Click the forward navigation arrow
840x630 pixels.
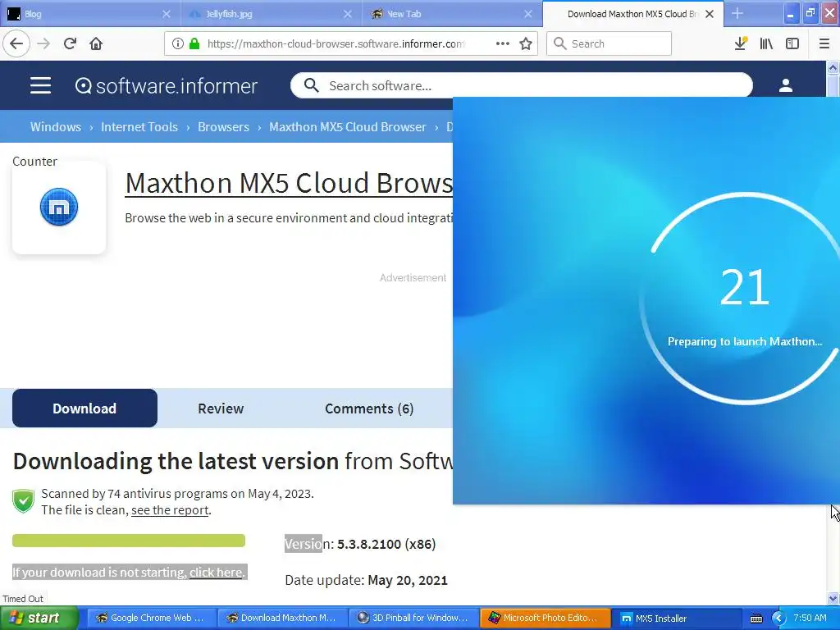(43, 43)
